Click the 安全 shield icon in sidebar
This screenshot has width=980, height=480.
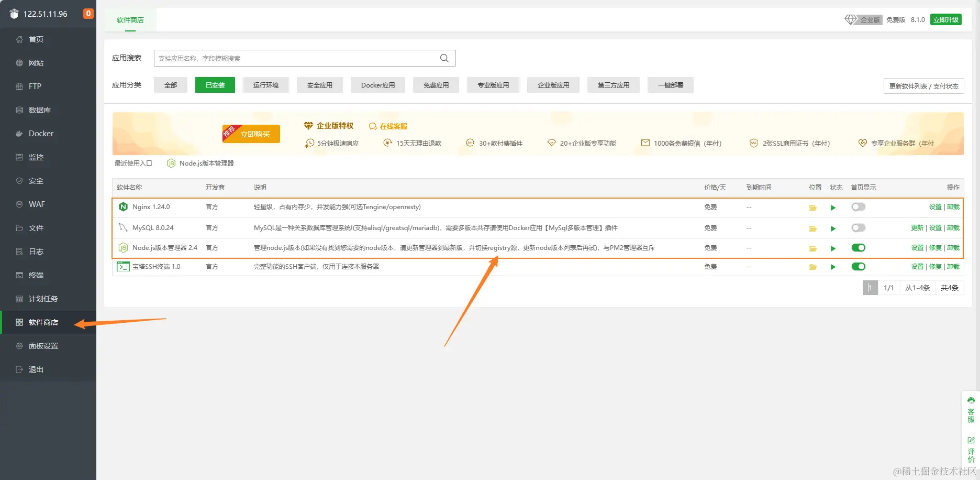click(19, 181)
